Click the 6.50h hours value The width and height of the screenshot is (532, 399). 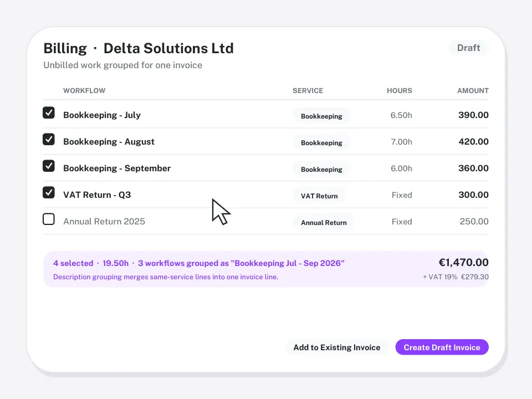click(401, 115)
